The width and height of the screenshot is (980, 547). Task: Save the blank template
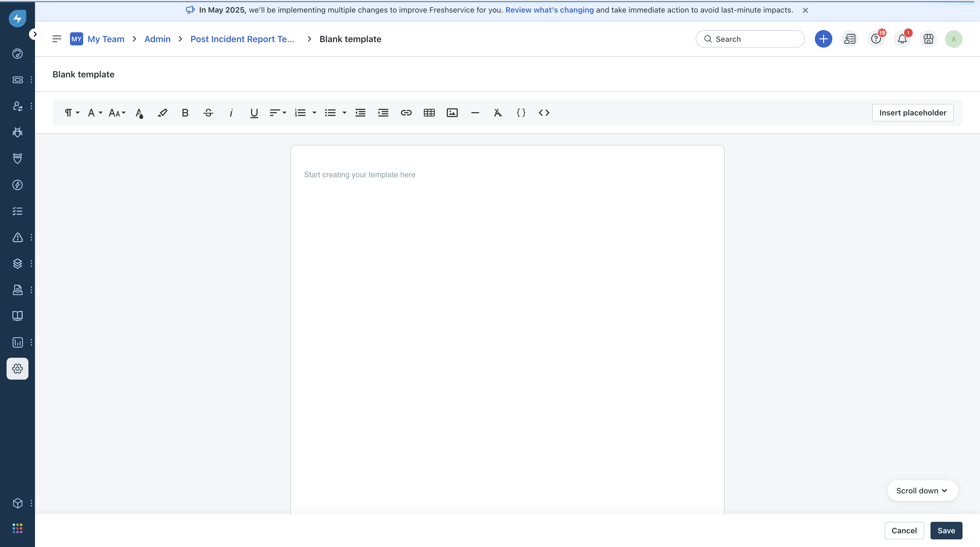tap(946, 530)
